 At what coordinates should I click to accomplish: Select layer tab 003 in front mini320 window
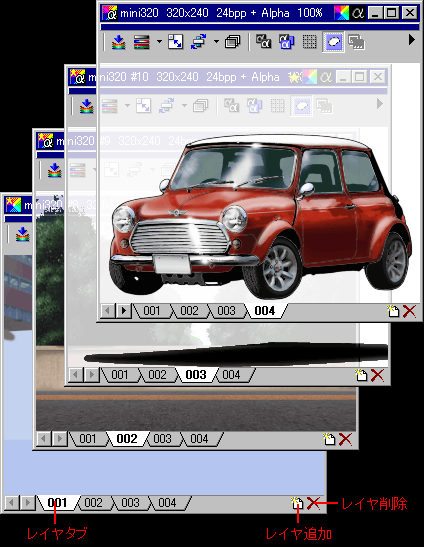point(226,310)
